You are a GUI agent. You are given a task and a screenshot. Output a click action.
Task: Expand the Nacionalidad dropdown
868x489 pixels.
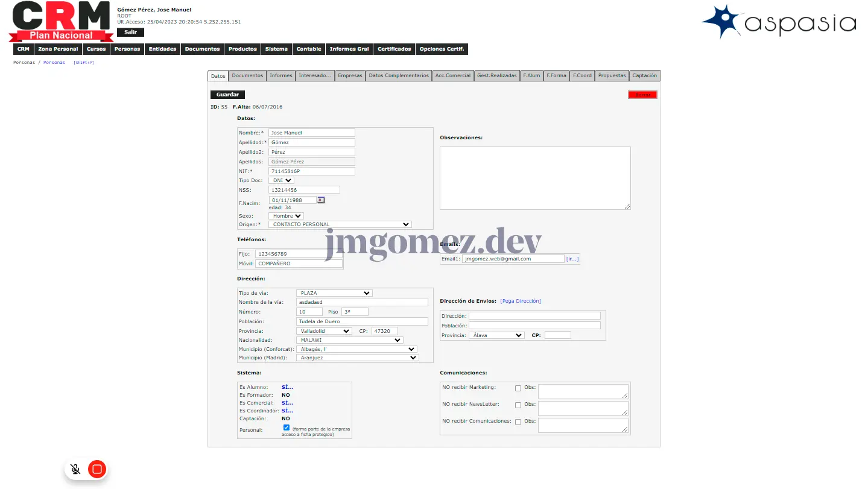349,340
